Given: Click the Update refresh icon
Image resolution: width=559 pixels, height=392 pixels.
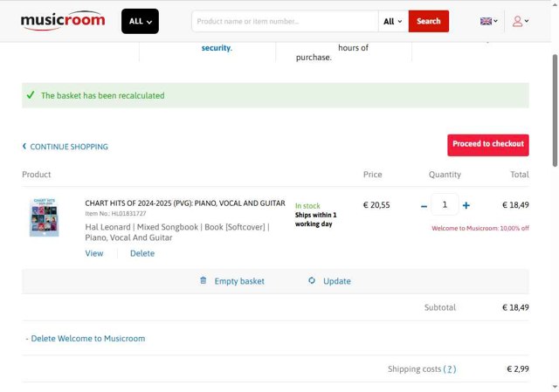Looking at the screenshot, I should tap(312, 280).
